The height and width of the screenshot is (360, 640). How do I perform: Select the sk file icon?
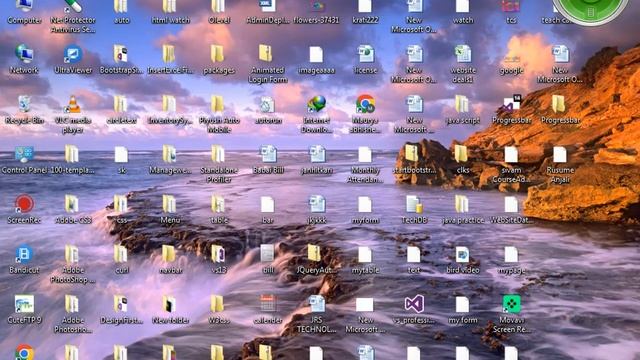[121, 154]
